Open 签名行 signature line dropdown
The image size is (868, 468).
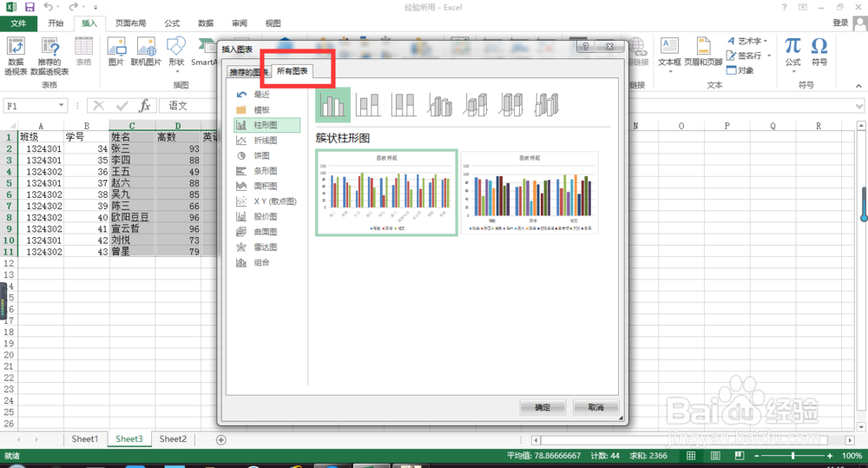tap(748, 56)
